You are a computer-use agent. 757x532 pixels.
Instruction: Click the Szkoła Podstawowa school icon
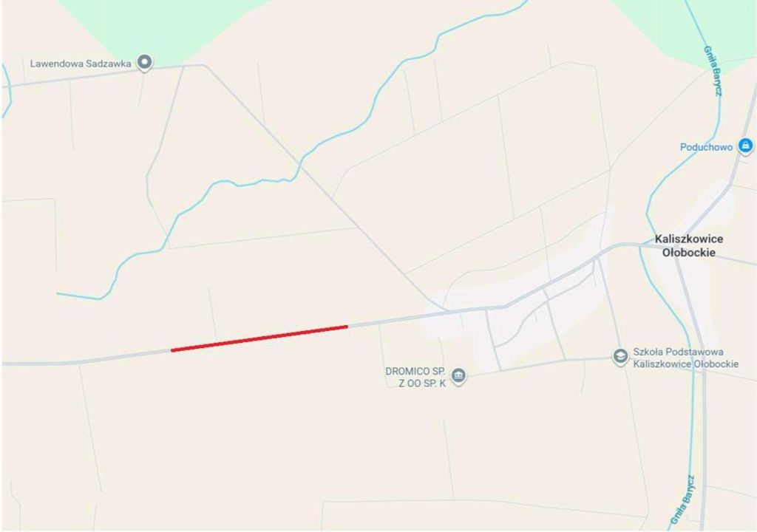[620, 356]
